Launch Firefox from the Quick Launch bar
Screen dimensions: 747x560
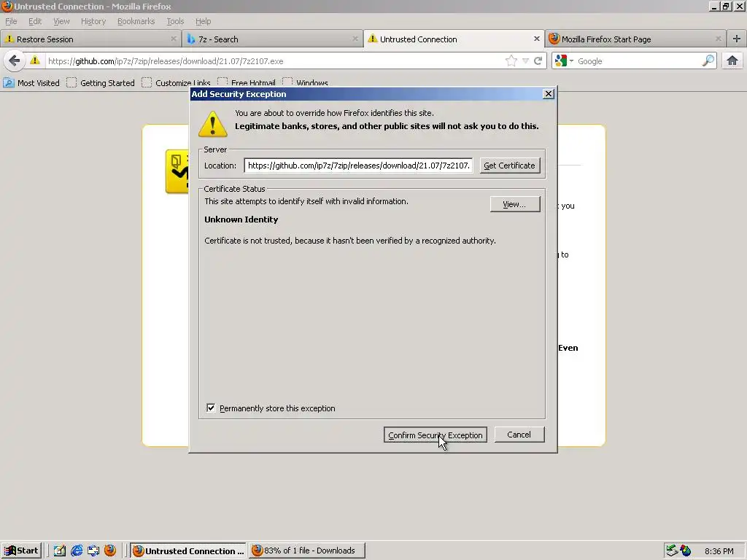[x=110, y=551]
